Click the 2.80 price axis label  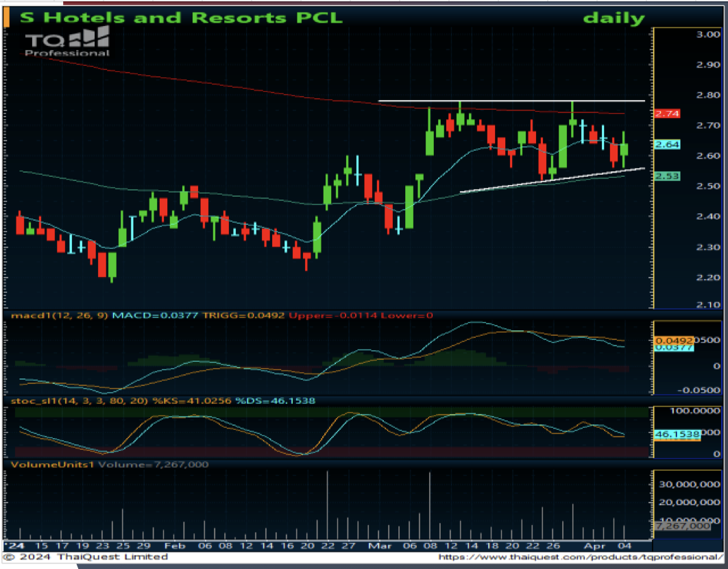point(708,95)
